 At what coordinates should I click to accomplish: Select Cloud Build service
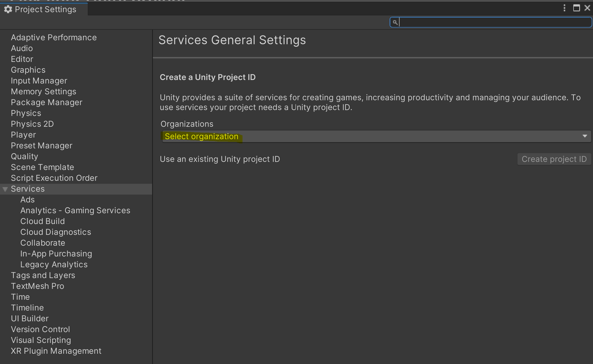(43, 221)
